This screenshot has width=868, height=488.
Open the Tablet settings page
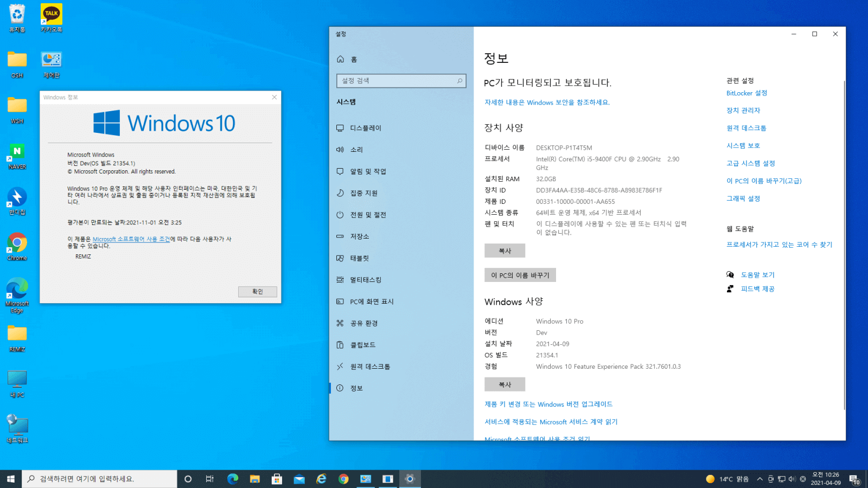pyautogui.click(x=401, y=258)
